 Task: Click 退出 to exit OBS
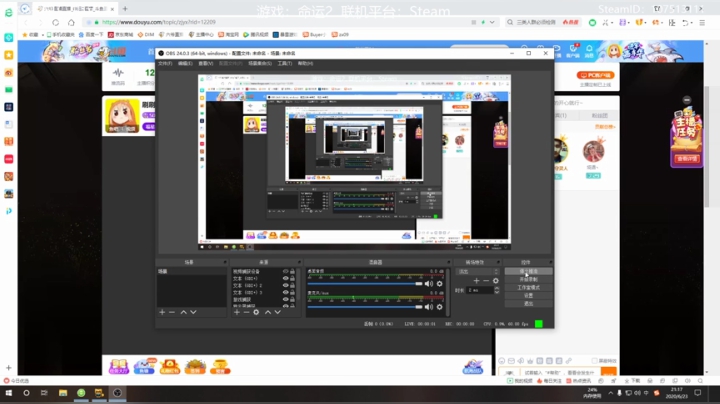(528, 303)
